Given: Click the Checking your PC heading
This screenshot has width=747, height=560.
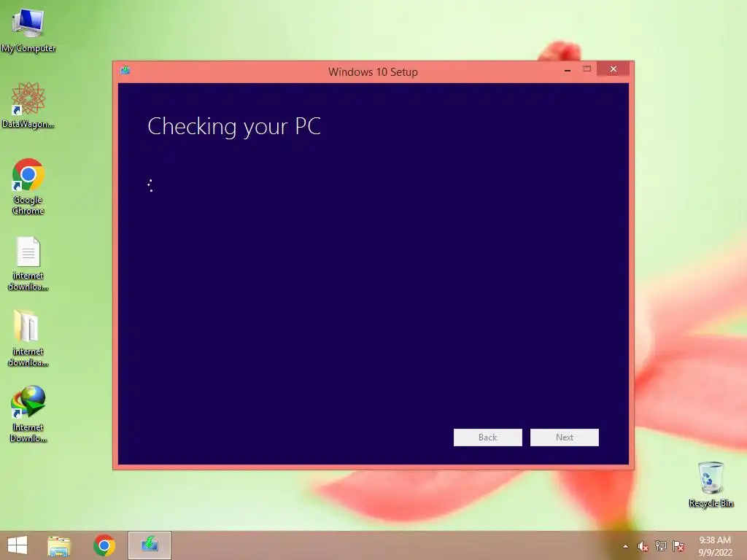Looking at the screenshot, I should pyautogui.click(x=234, y=127).
